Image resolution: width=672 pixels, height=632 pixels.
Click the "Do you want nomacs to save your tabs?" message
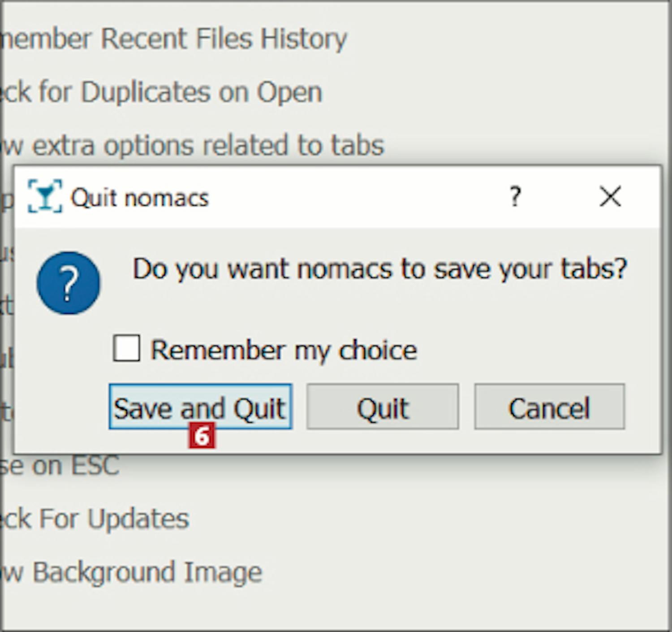point(379,269)
